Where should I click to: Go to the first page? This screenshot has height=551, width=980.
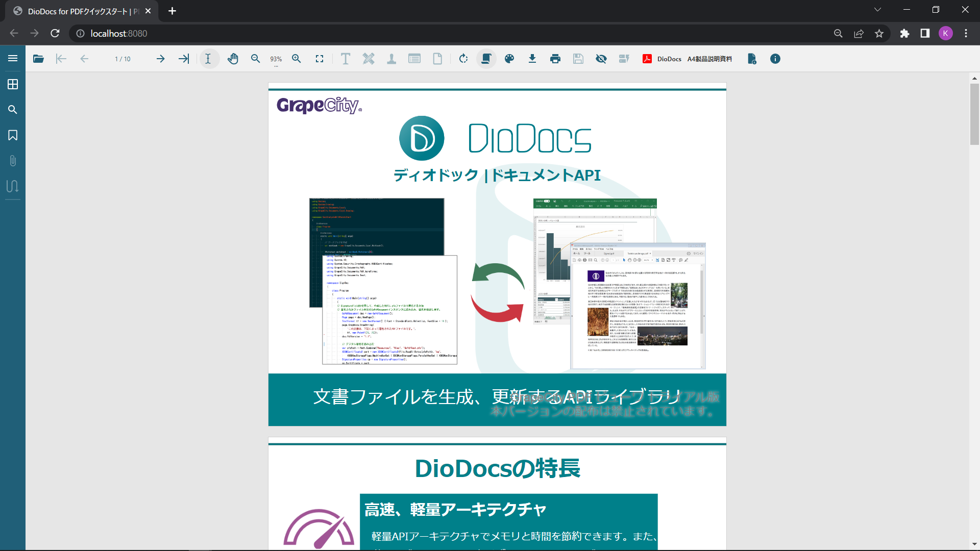coord(61,59)
